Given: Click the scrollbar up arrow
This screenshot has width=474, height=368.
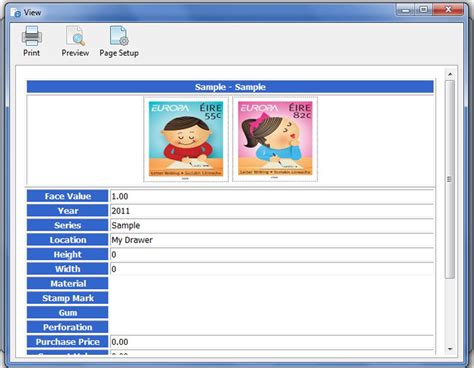Looking at the screenshot, I should pos(450,74).
